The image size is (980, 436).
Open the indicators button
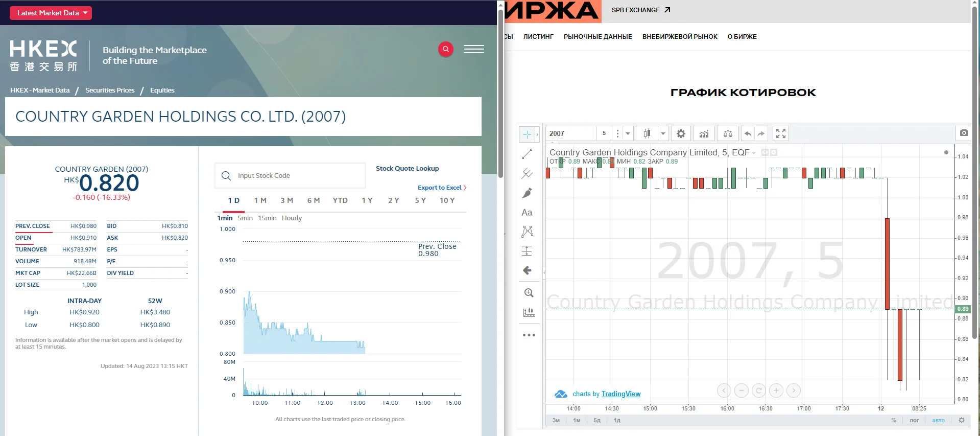tap(704, 133)
